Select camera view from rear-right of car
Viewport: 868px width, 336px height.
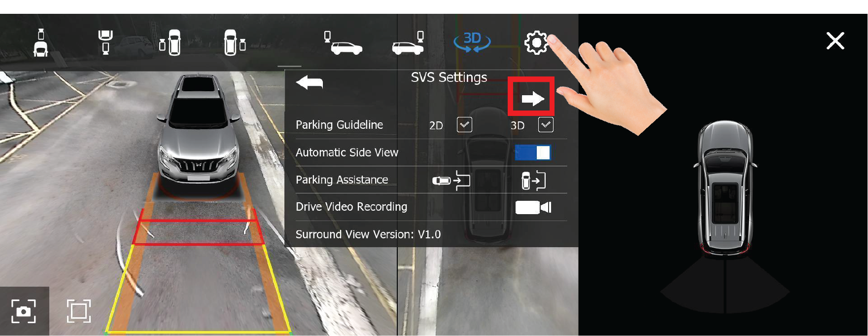pyautogui.click(x=408, y=43)
